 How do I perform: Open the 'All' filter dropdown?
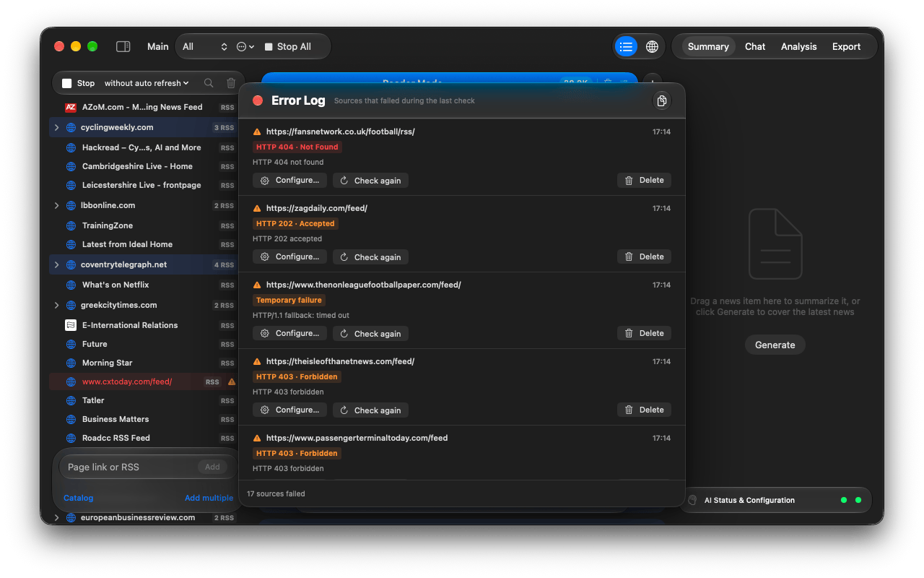[205, 46]
